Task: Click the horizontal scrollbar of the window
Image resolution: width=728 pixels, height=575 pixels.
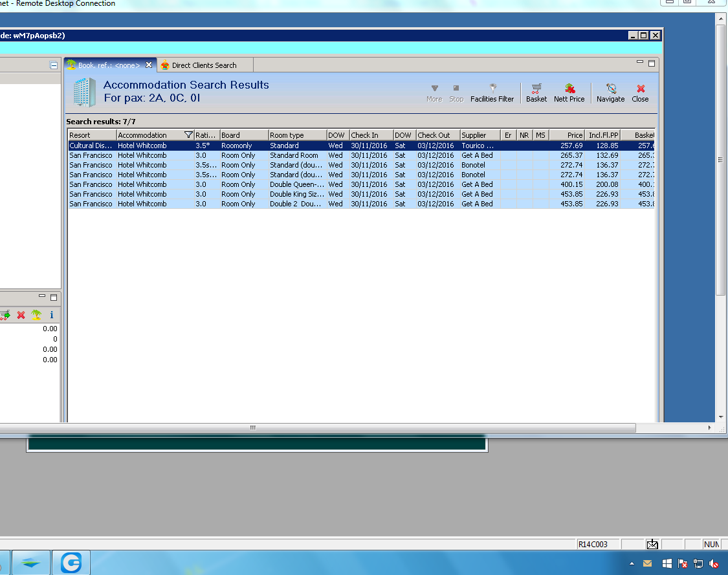Action: pyautogui.click(x=318, y=428)
